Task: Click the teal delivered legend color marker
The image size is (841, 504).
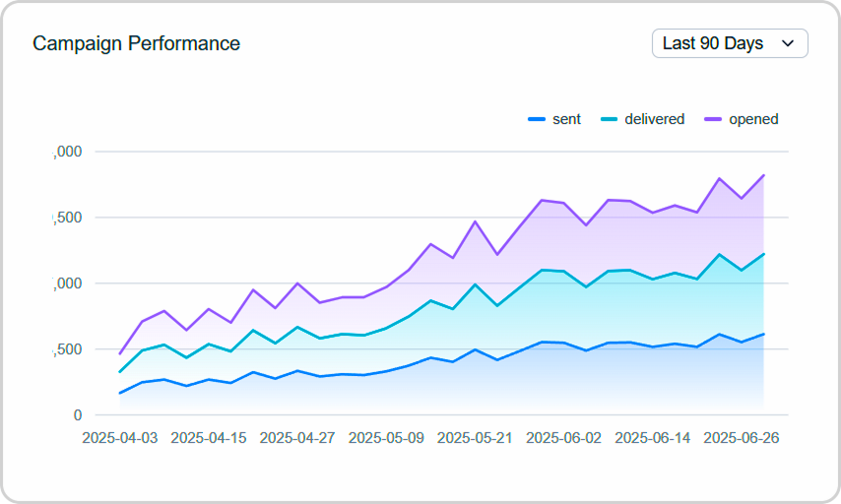Action: (609, 119)
